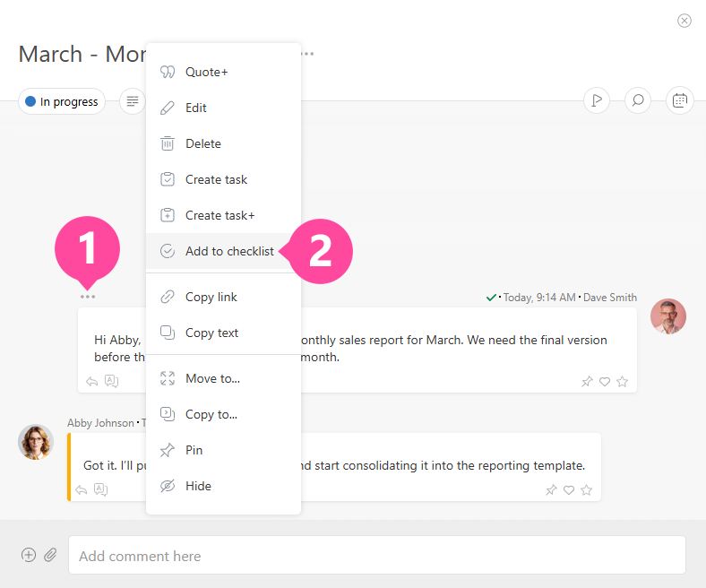
Task: Toggle pin icon on Dave Smith's comment
Action: coord(587,382)
